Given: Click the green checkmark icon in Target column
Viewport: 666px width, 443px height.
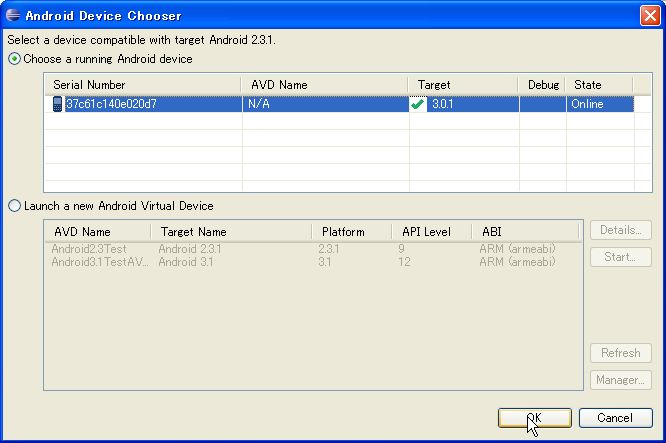Looking at the screenshot, I should click(x=418, y=104).
